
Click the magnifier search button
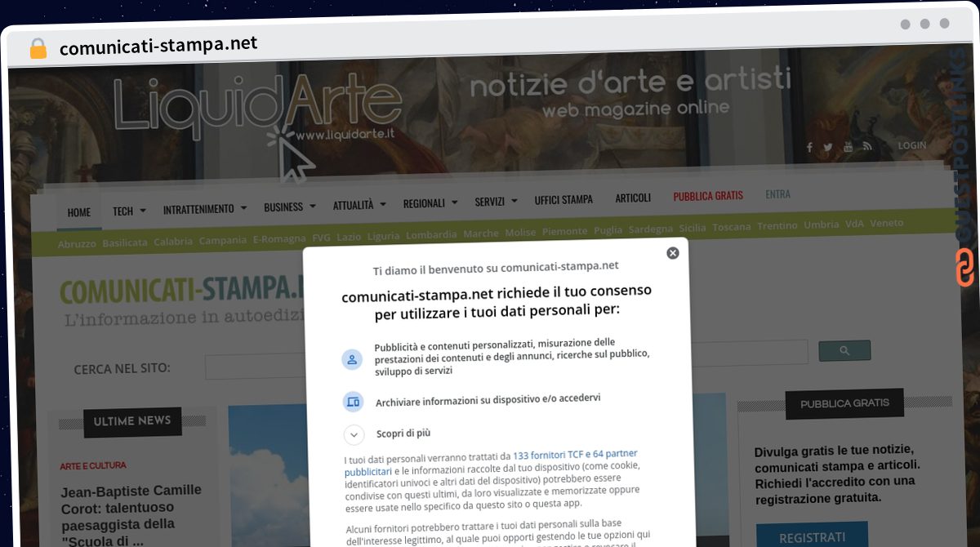click(x=844, y=350)
